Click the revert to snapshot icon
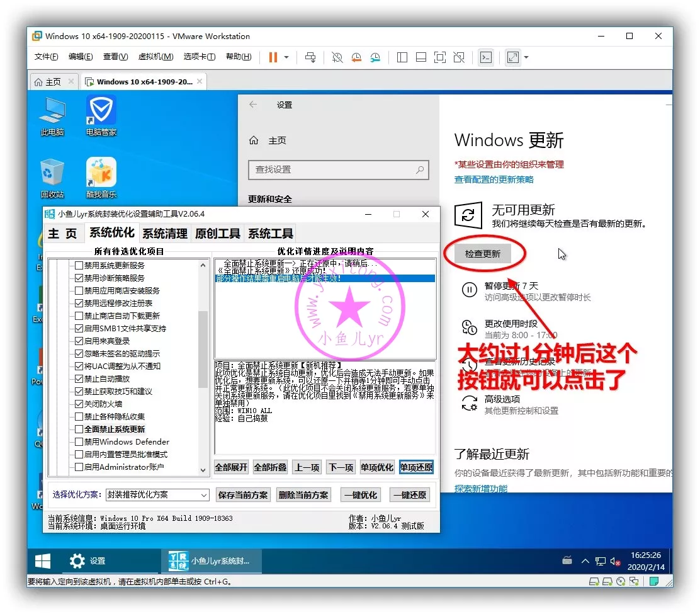 click(356, 57)
